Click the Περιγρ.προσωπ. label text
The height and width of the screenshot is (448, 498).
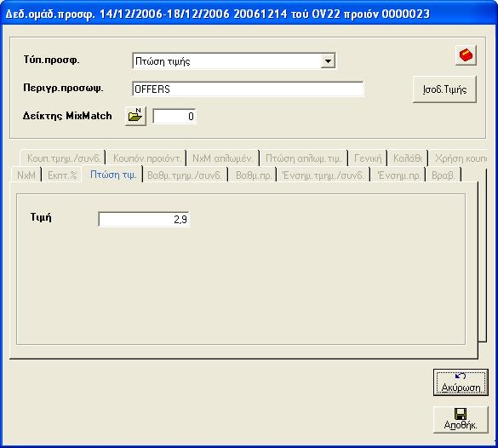point(63,88)
